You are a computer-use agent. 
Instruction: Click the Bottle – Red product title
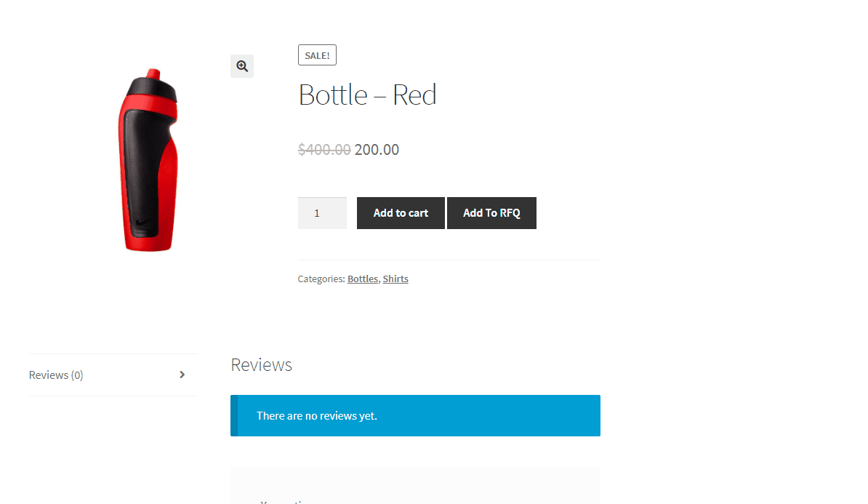click(x=367, y=95)
